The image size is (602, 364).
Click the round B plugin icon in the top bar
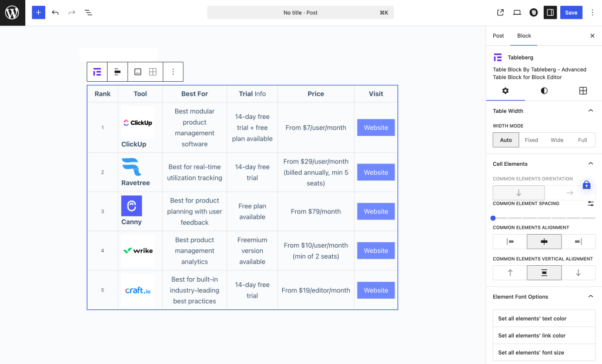tap(534, 13)
